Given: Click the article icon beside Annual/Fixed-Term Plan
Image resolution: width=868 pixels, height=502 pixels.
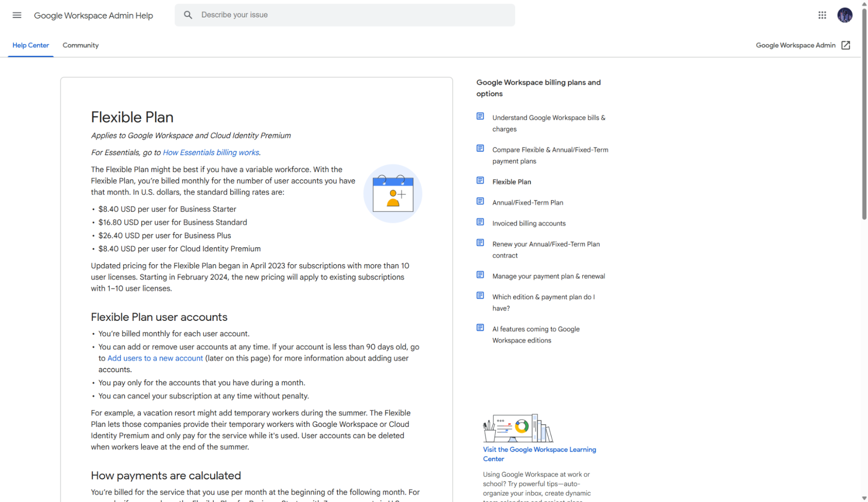Looking at the screenshot, I should [x=480, y=201].
